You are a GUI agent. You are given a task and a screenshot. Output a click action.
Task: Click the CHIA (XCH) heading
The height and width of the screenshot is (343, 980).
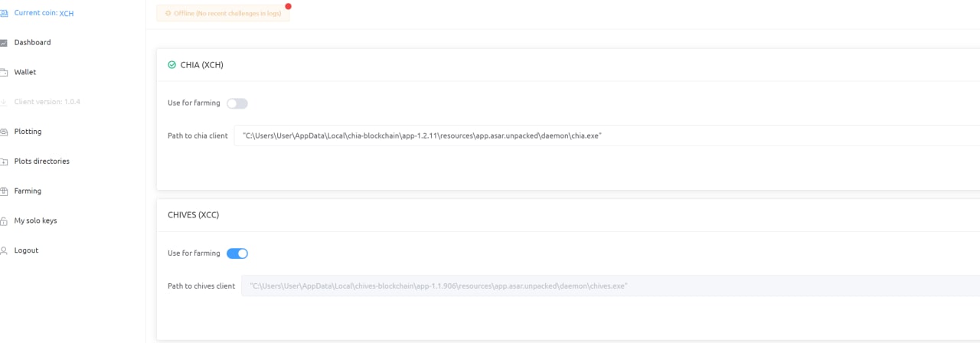tap(201, 65)
